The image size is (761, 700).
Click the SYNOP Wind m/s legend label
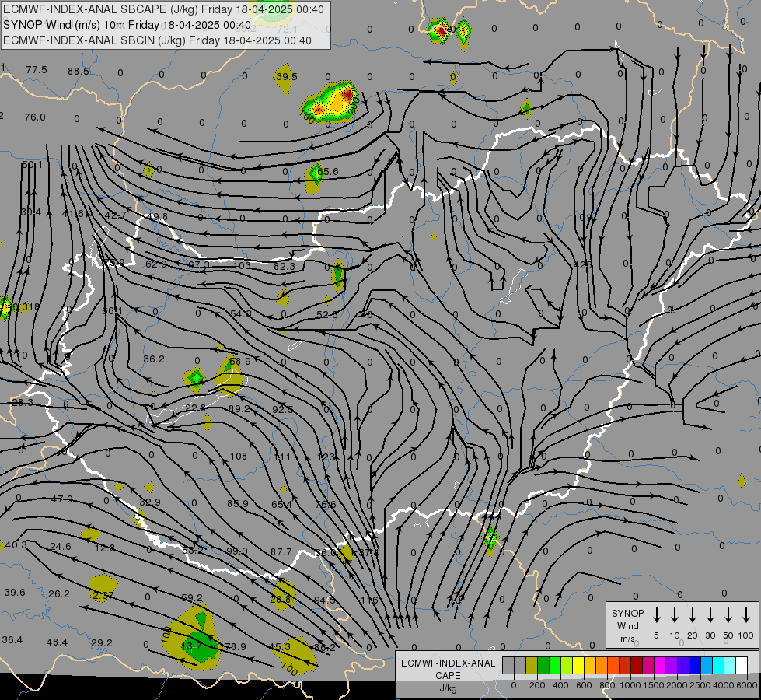click(627, 625)
